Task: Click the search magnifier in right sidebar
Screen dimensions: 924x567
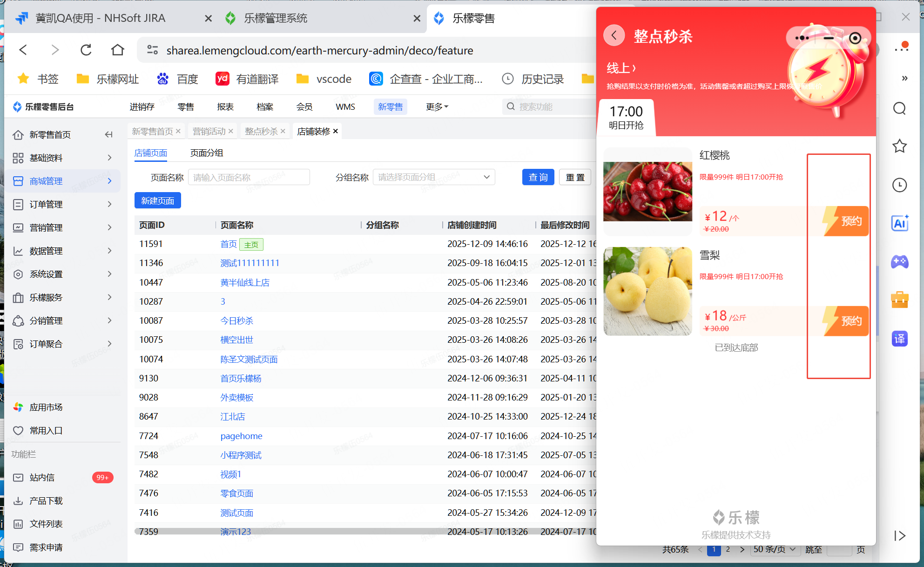Action: tap(899, 109)
